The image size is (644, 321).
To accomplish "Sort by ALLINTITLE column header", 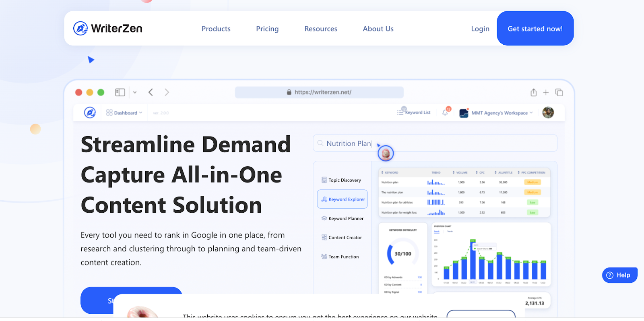I will 504,172.
